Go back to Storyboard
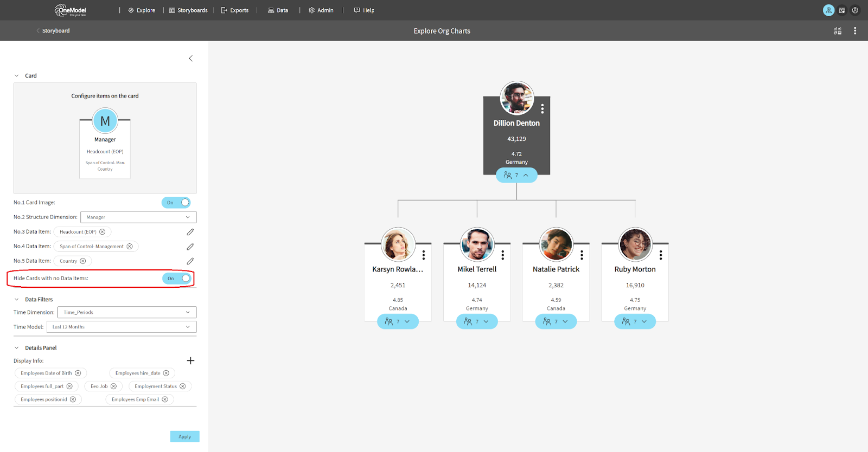Image resolution: width=868 pixels, height=452 pixels. [53, 31]
